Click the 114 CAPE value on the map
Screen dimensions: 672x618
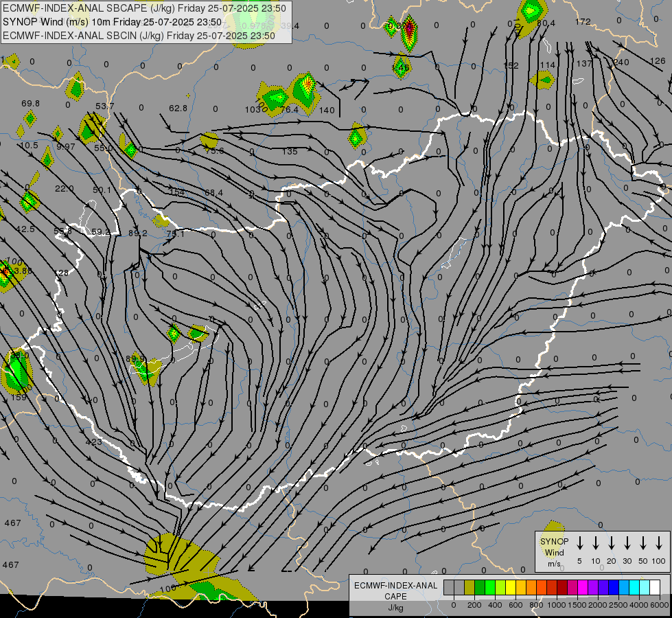pos(547,65)
